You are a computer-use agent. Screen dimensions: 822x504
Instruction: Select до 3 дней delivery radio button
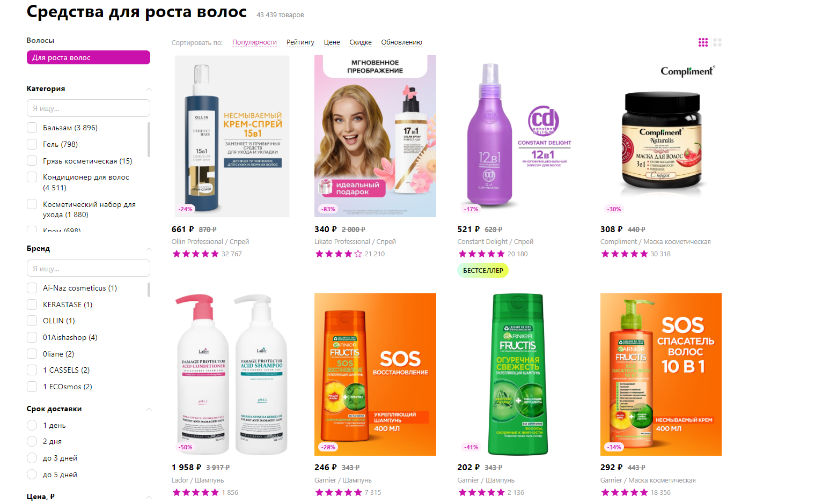[32, 458]
